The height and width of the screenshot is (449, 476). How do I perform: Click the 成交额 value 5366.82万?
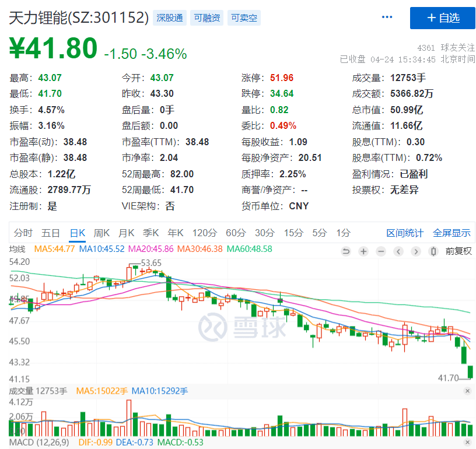[412, 93]
